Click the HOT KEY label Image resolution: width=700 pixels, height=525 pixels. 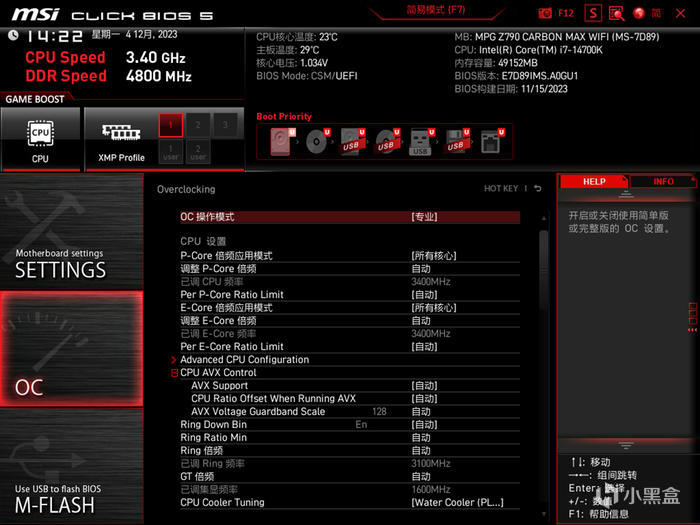pos(501,188)
